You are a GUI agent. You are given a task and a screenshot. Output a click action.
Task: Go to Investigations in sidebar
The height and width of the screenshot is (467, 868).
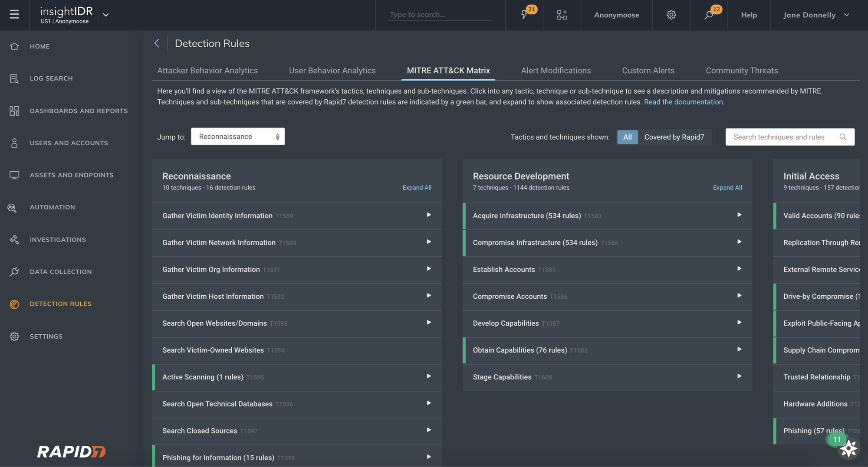[x=58, y=240]
